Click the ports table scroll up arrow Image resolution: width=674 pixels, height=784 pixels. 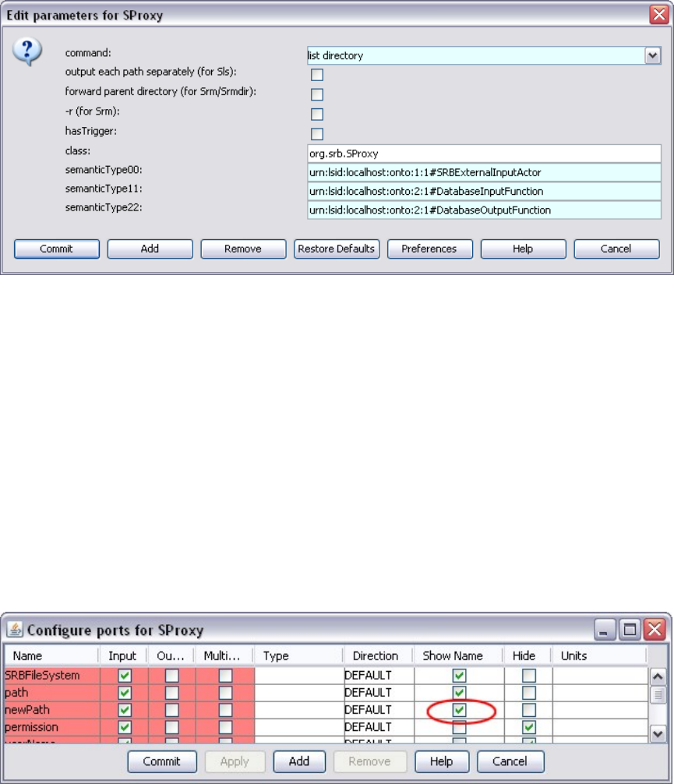click(658, 677)
